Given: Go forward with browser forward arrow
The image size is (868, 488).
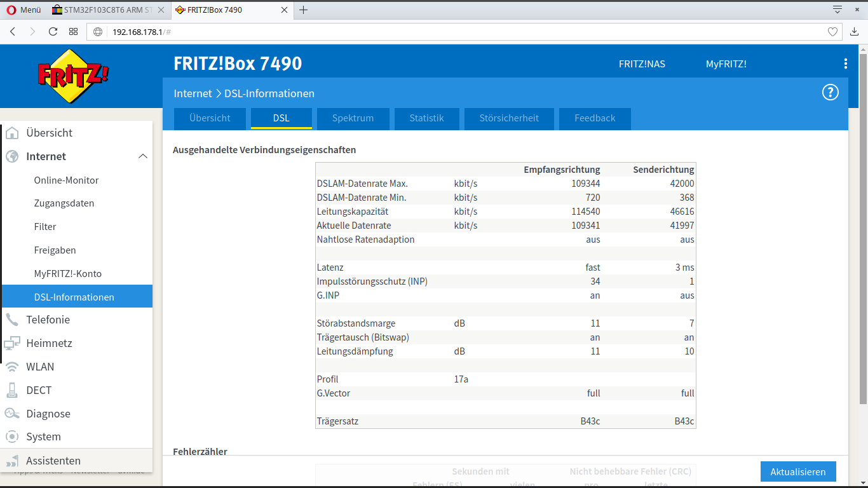Looking at the screenshot, I should point(32,32).
